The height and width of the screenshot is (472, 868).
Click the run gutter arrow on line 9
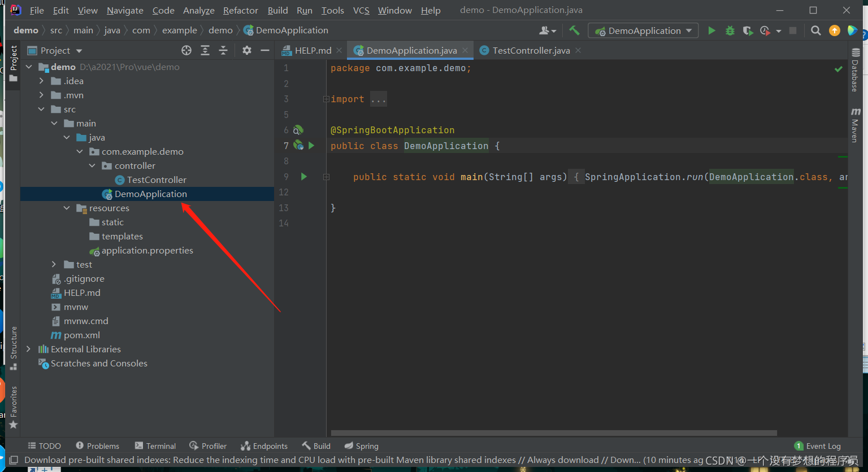click(x=304, y=177)
